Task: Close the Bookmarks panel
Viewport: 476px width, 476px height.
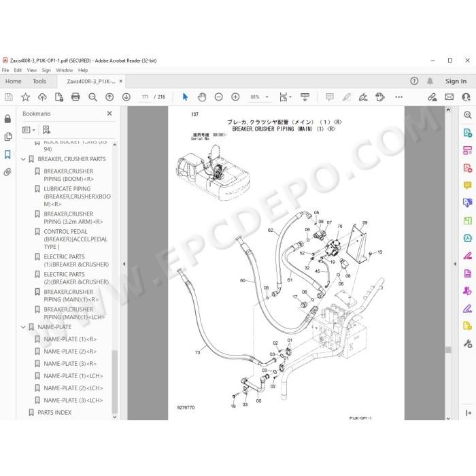Action: coord(109,114)
